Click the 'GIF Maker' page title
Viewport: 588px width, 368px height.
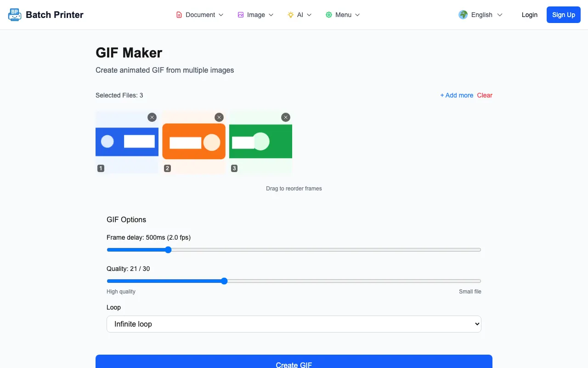129,53
